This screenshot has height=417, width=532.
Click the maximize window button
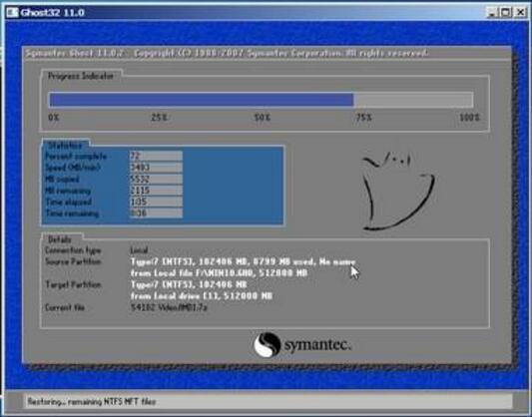click(x=505, y=13)
